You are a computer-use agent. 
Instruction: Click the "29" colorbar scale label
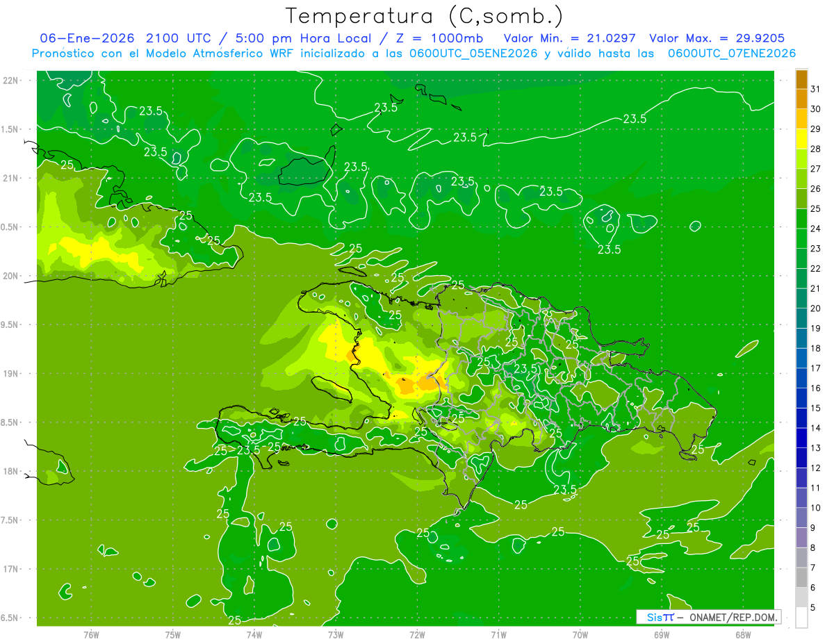[816, 129]
